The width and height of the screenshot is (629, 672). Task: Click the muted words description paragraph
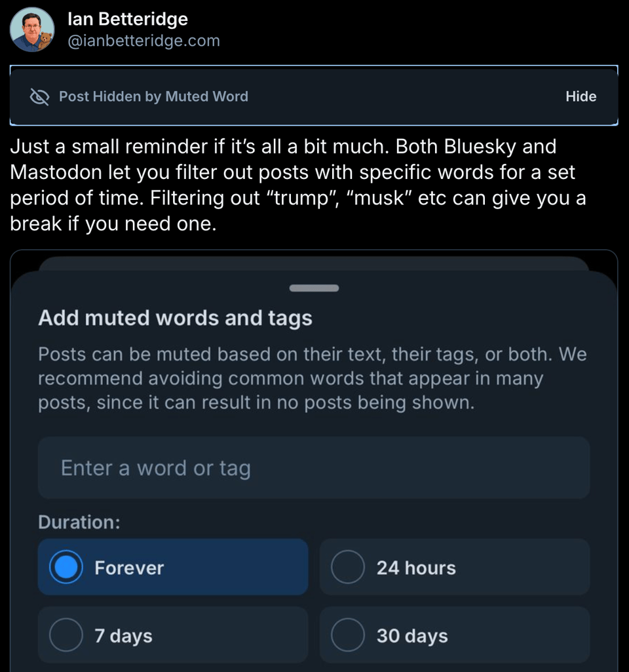(x=312, y=378)
